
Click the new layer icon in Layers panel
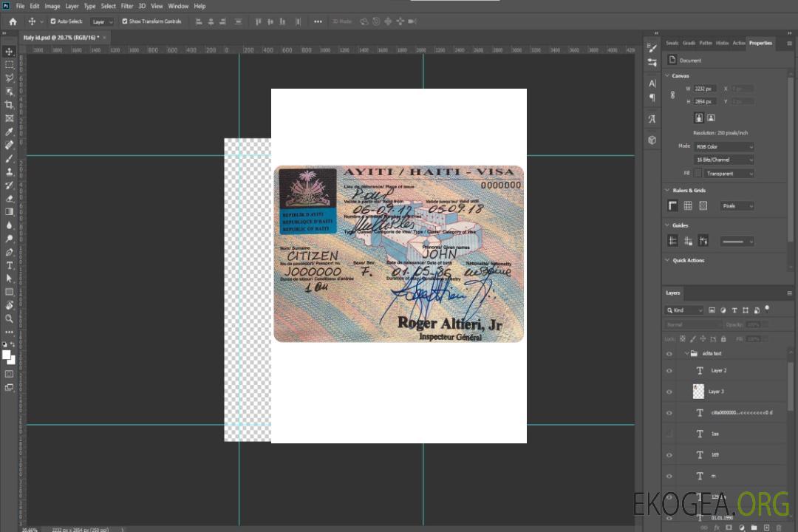[x=766, y=528]
